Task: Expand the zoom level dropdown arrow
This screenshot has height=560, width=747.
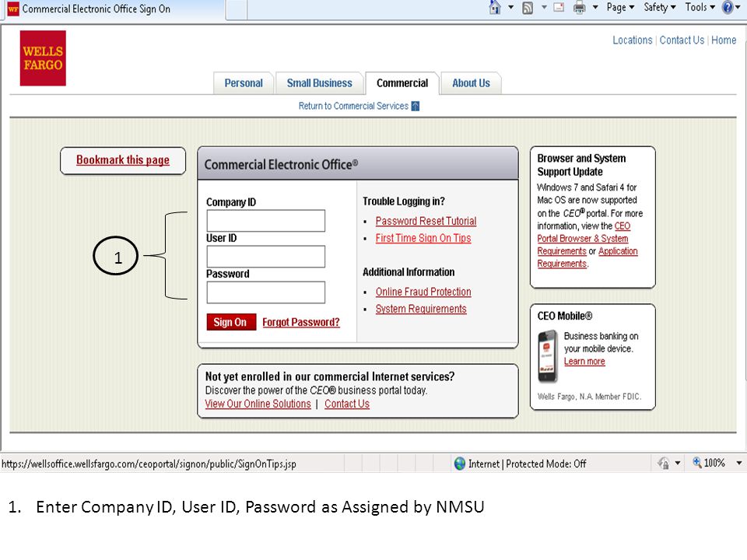Action: pos(739,463)
